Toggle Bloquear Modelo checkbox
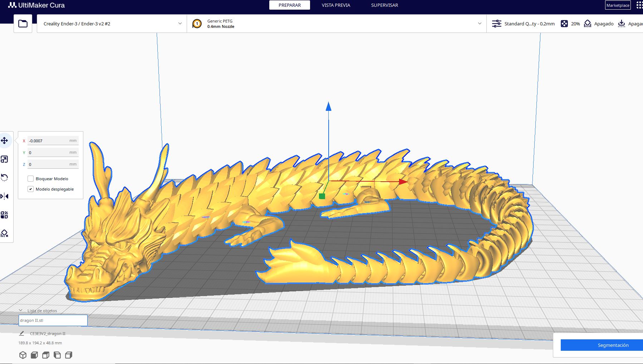643x364 pixels. point(31,179)
